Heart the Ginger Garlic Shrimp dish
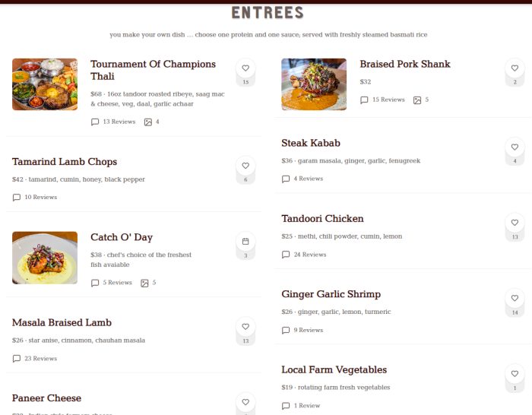532x415 pixels. coord(515,299)
